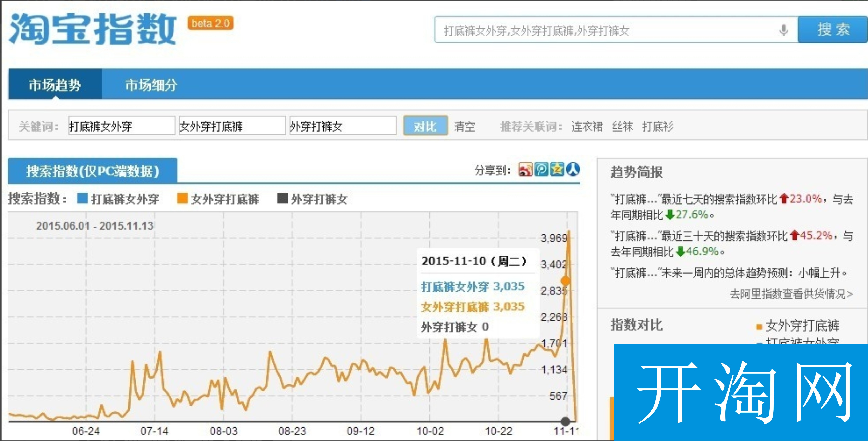The height and width of the screenshot is (441, 868).
Task: Share to Qzone star icon
Action: point(557,170)
